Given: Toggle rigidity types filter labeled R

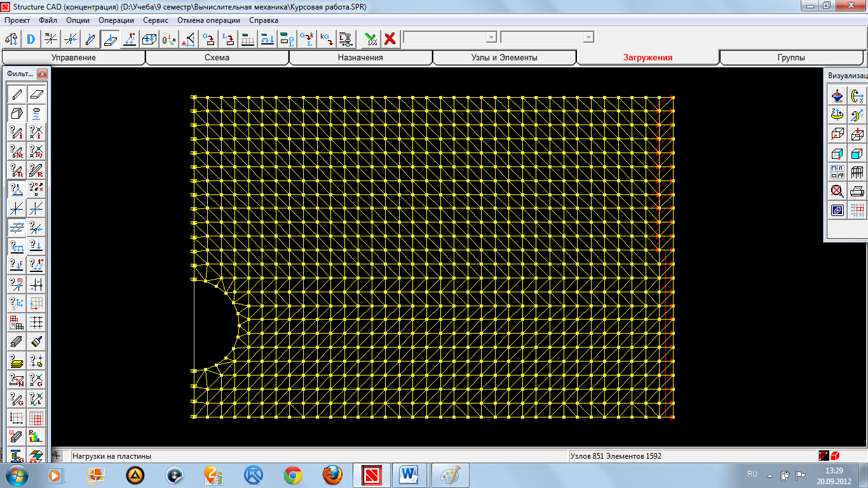Looking at the screenshot, I should [x=37, y=170].
